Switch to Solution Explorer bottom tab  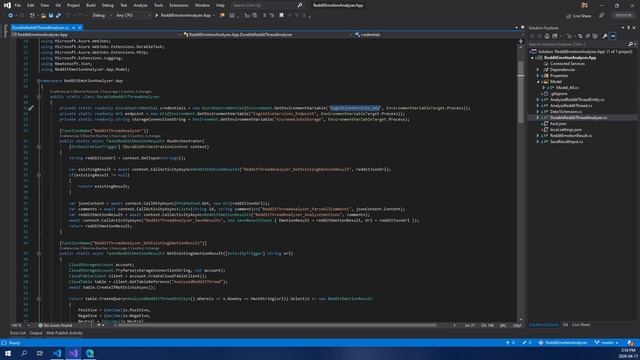(544, 325)
